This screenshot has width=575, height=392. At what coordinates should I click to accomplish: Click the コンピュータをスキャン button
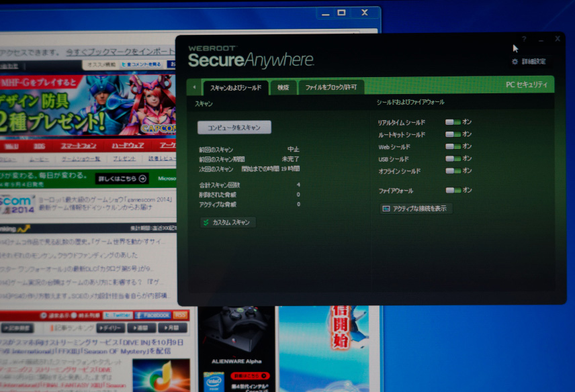coord(234,128)
